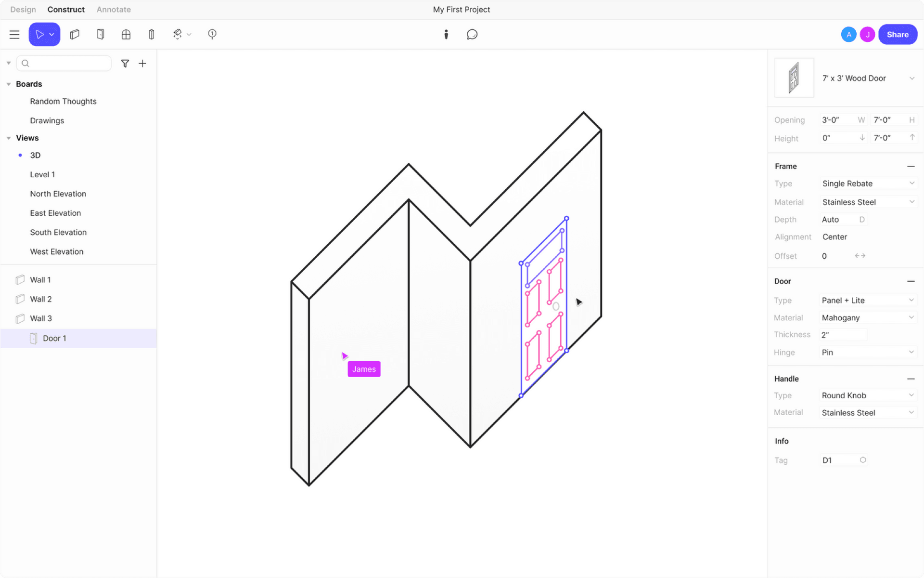924x578 pixels.
Task: Select the Column tool in toolbar
Action: pos(152,34)
